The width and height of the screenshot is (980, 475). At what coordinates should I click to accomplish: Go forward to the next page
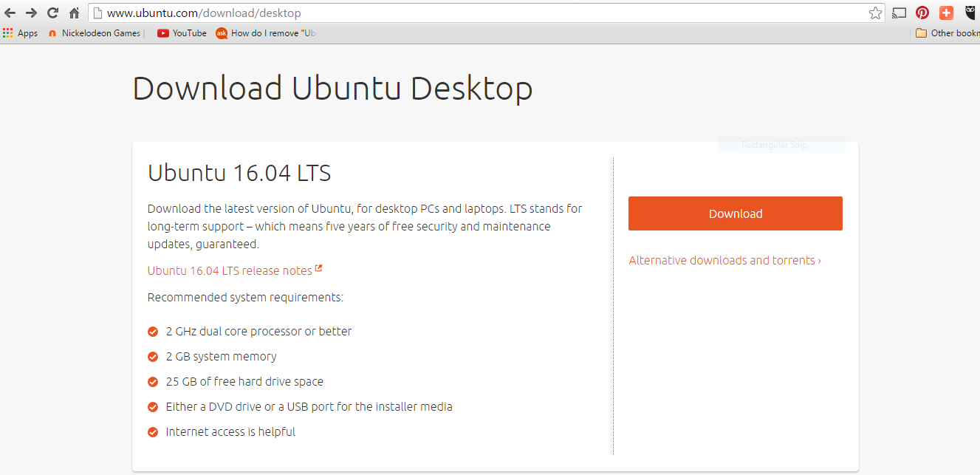pyautogui.click(x=31, y=13)
